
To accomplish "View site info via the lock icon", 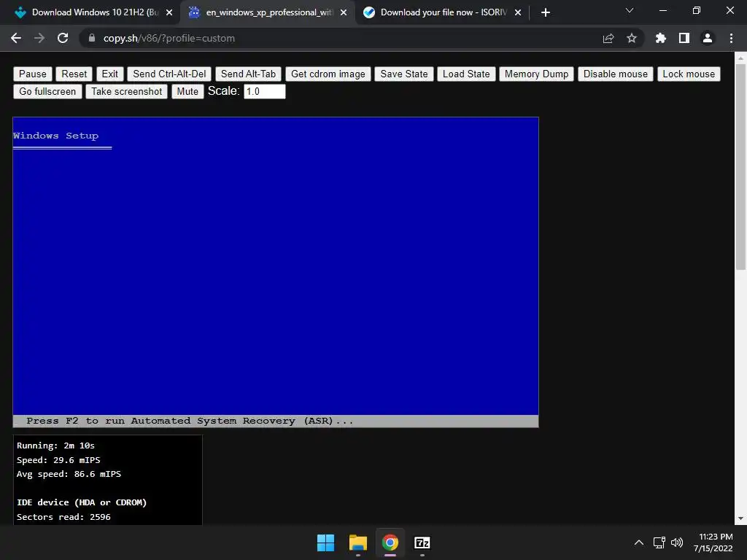I will click(x=91, y=38).
